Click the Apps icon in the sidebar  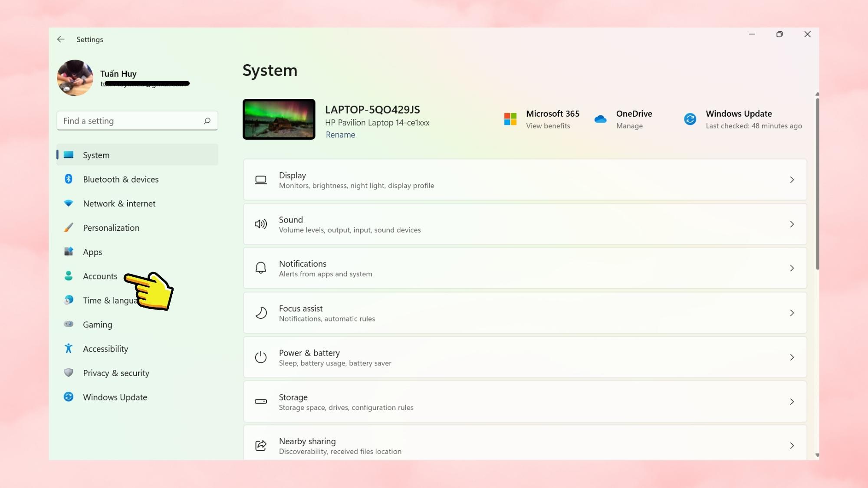click(x=69, y=252)
